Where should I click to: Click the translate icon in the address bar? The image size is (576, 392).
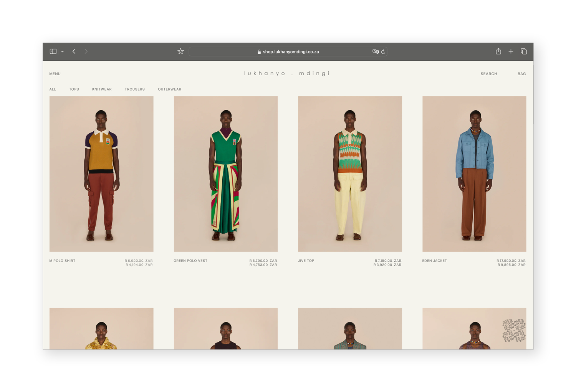coord(376,51)
